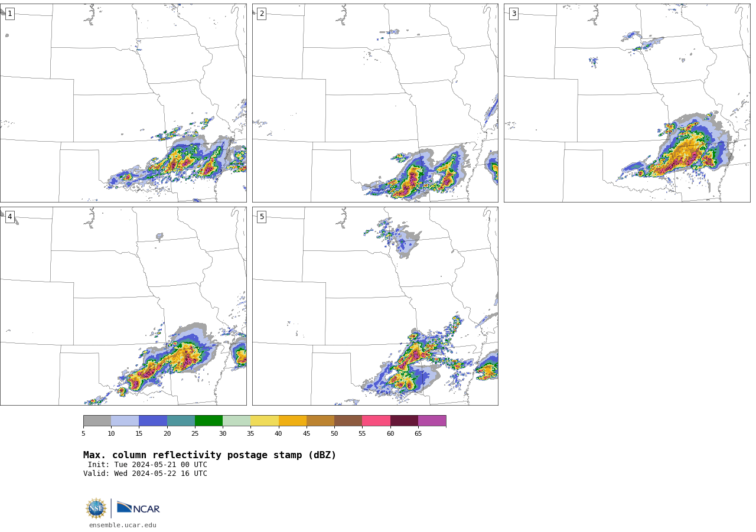Click the 'Max. column reflectivity postage stamp' title
The height and width of the screenshot is (532, 756).
(x=210, y=455)
